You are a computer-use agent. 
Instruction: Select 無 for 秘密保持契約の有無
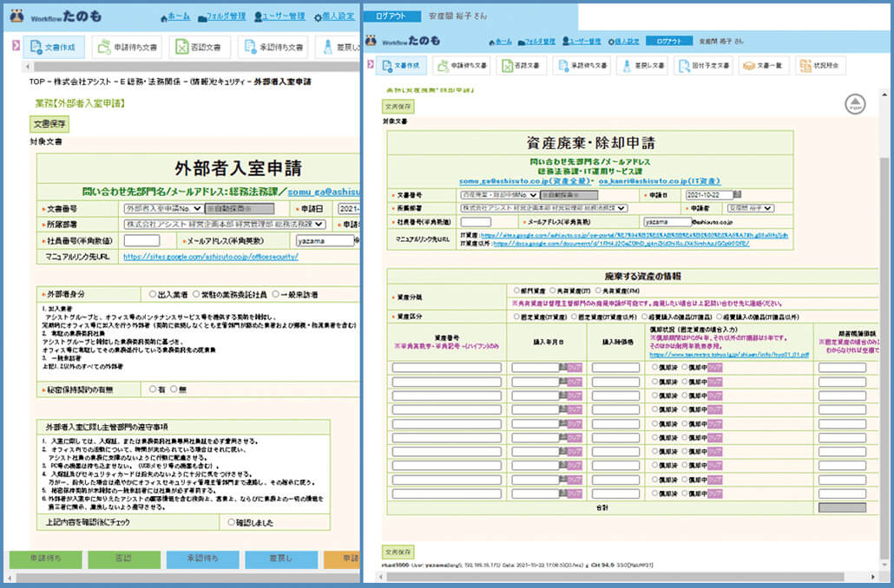[x=174, y=389]
